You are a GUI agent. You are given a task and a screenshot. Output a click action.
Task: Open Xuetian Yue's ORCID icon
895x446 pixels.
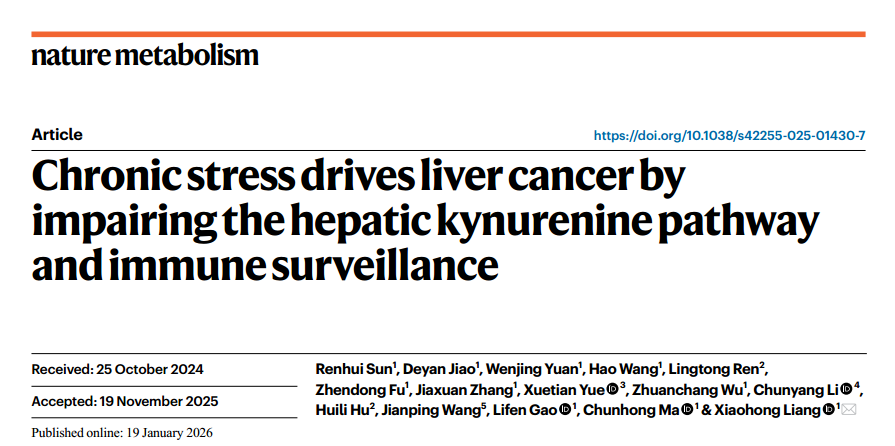611,389
